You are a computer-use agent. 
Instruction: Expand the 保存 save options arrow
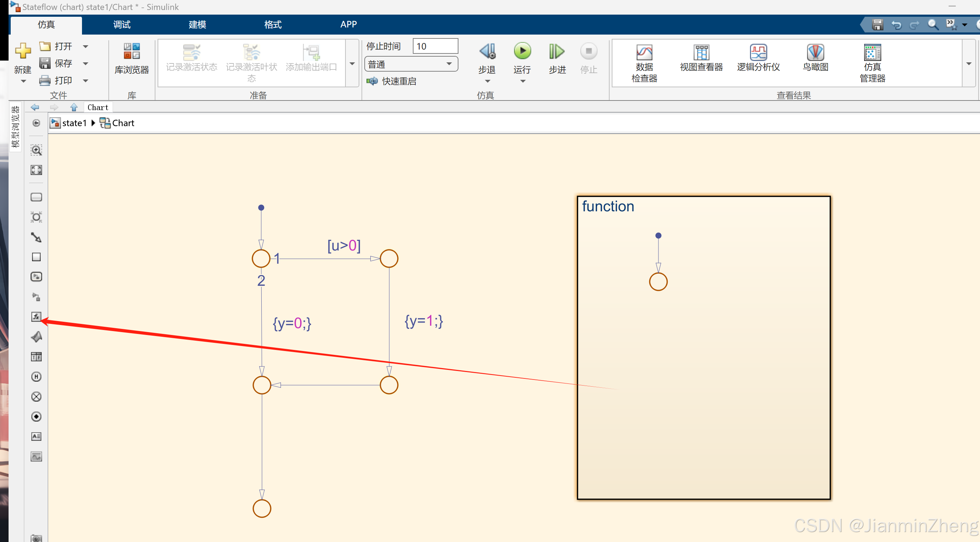[x=86, y=63]
